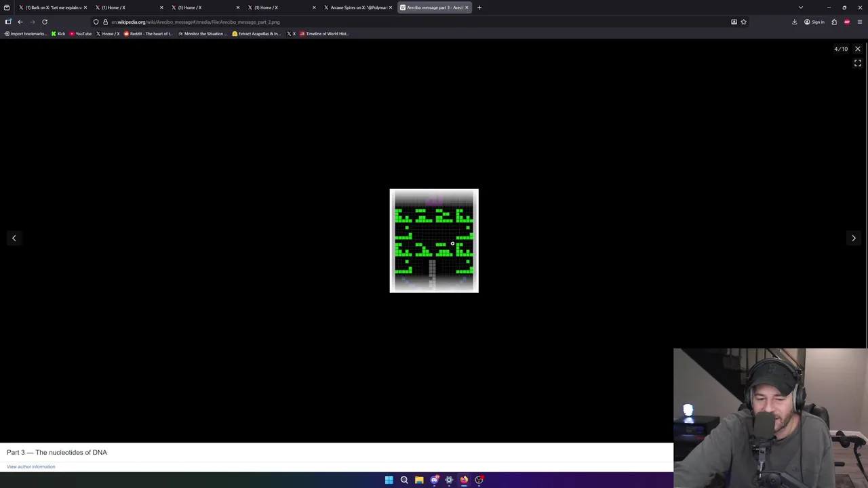Click the site security padlock icon
The image size is (868, 488).
(x=105, y=22)
